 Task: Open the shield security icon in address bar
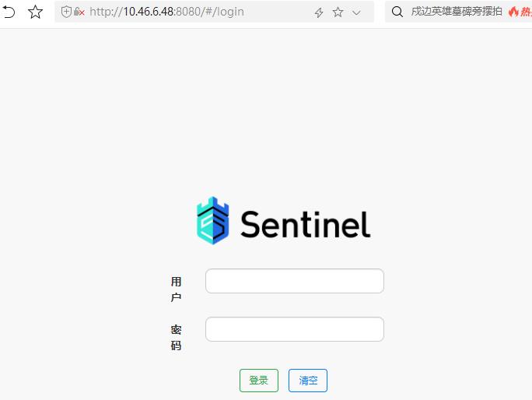coord(66,12)
